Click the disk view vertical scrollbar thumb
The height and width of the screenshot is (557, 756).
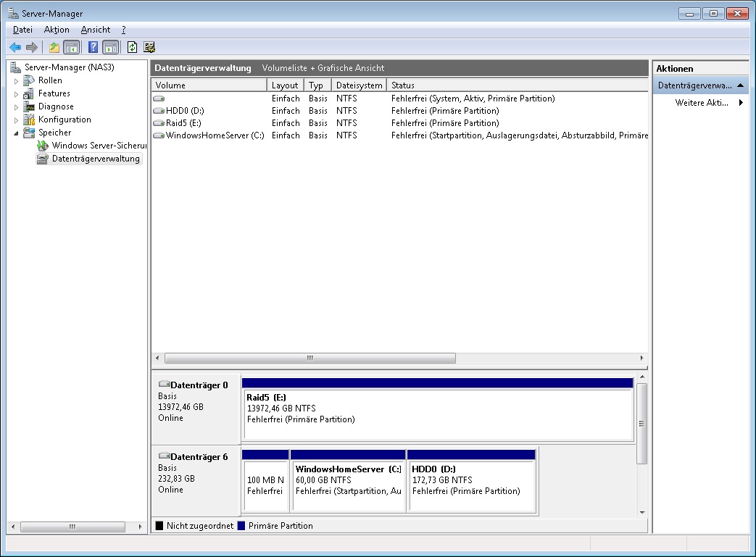(x=641, y=424)
